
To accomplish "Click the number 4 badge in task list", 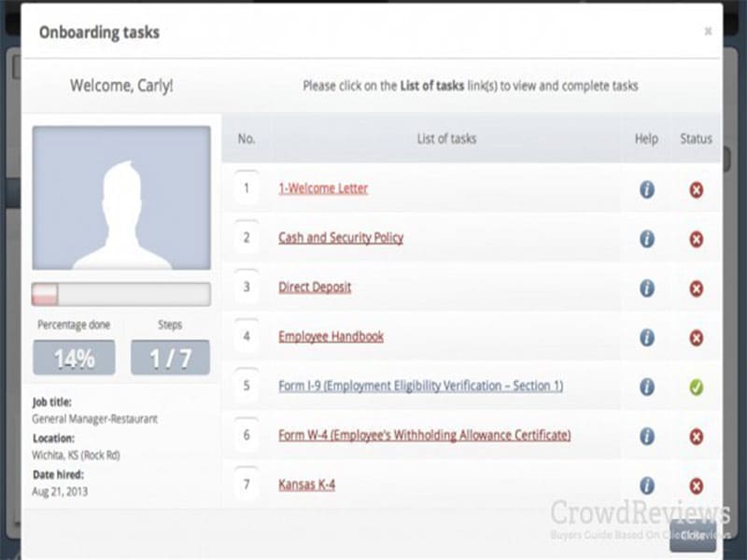I will click(247, 336).
